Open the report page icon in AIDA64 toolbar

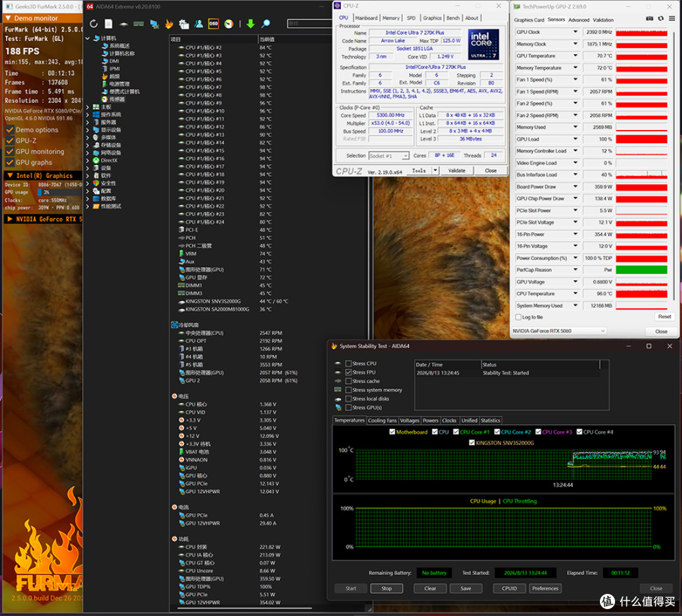[109, 24]
